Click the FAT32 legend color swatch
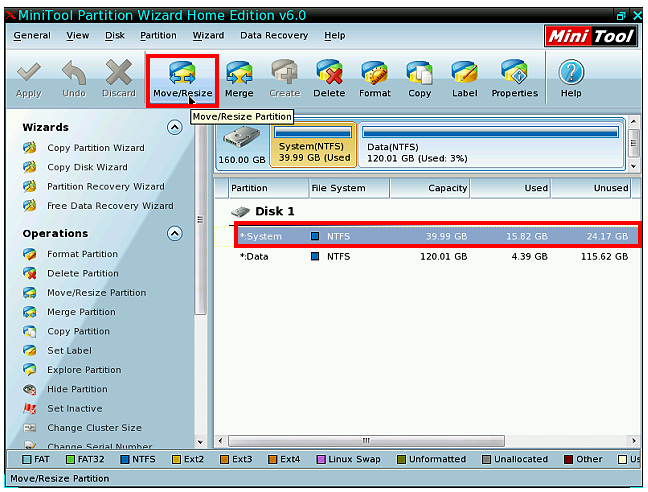 [x=71, y=459]
